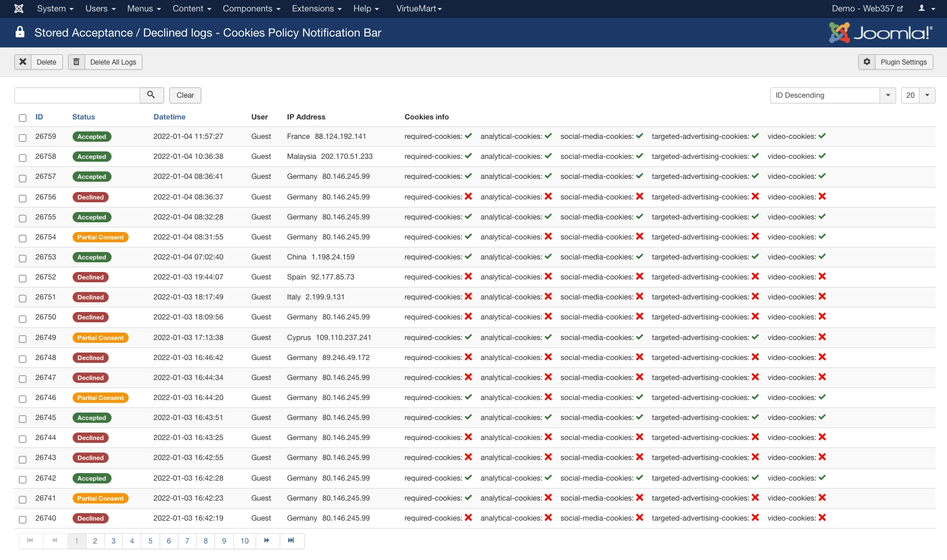Viewport: 947px width, 560px height.
Task: Open the Components menu
Action: coord(251,9)
